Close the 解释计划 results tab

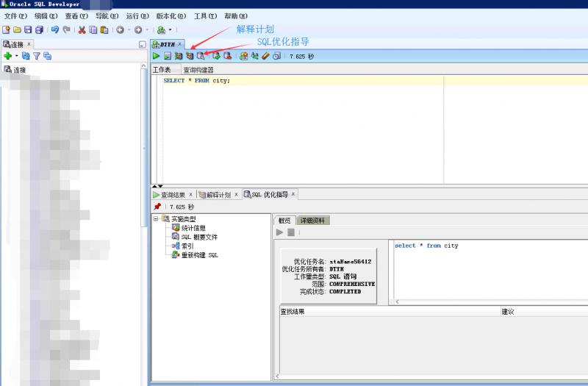click(x=236, y=194)
